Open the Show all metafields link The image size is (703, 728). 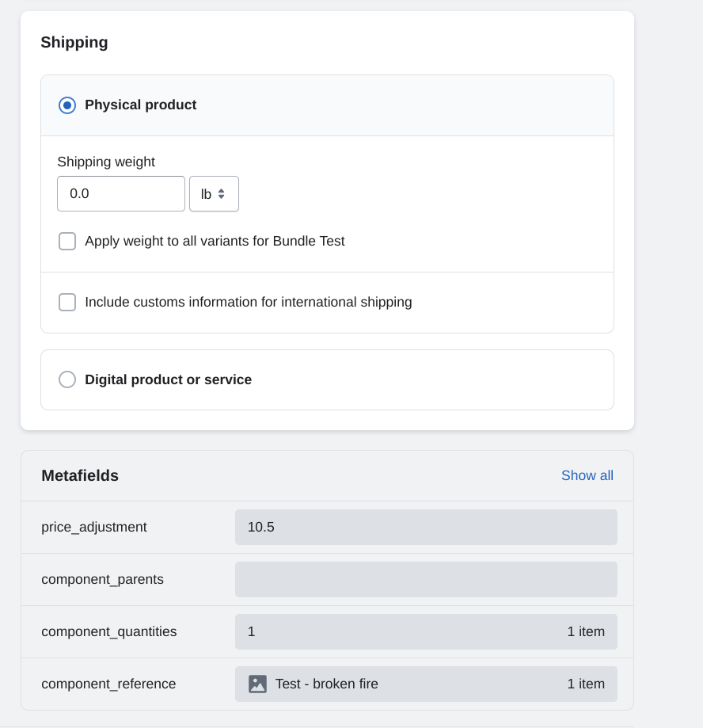point(587,475)
